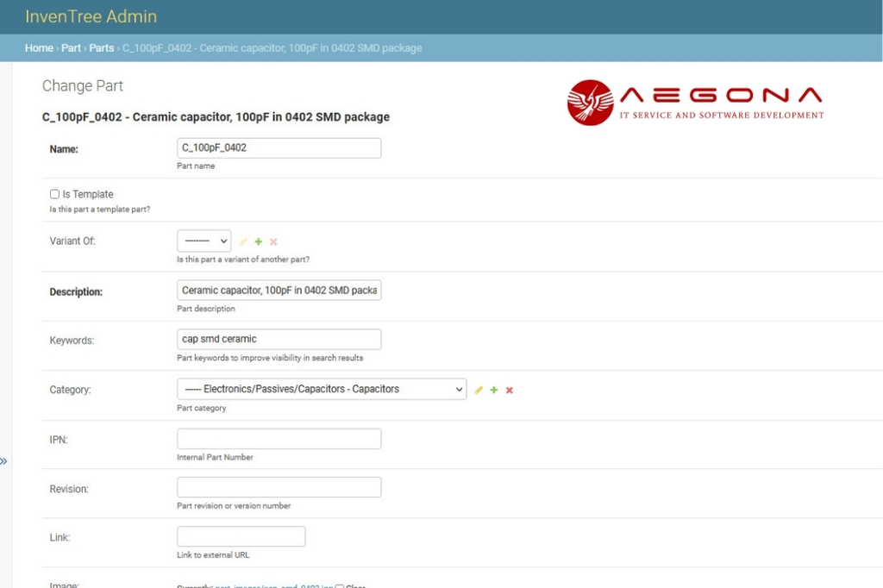Go to Home breadcrumb
This screenshot has width=883, height=588.
coord(39,48)
